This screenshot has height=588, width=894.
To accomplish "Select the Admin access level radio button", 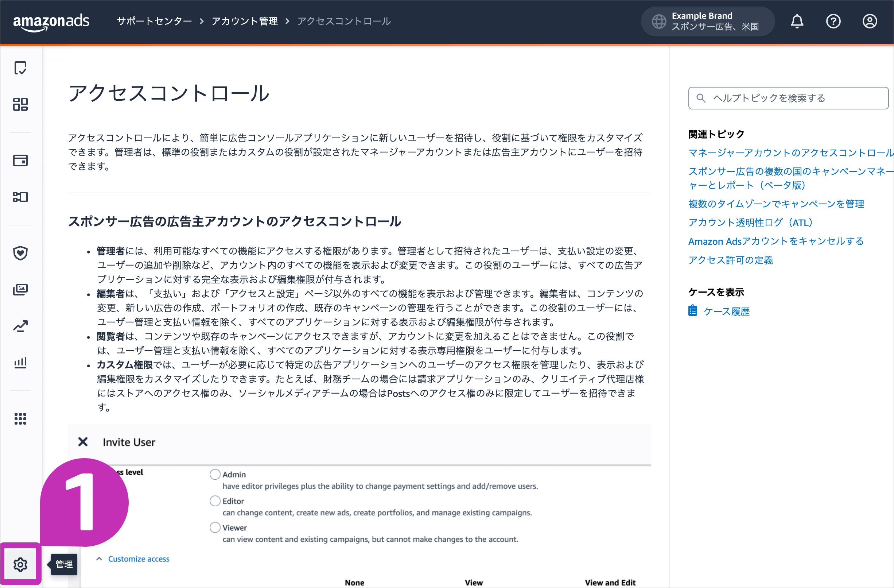I will point(215,474).
